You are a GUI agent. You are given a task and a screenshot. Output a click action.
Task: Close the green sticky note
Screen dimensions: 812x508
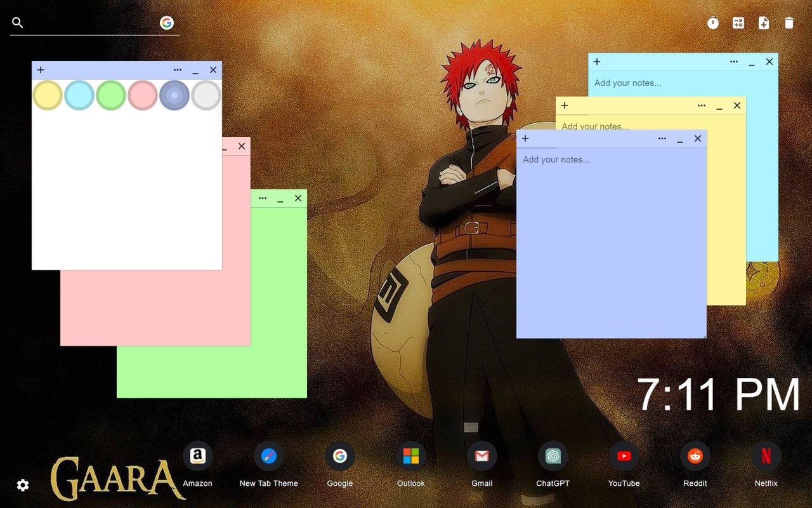(x=298, y=198)
